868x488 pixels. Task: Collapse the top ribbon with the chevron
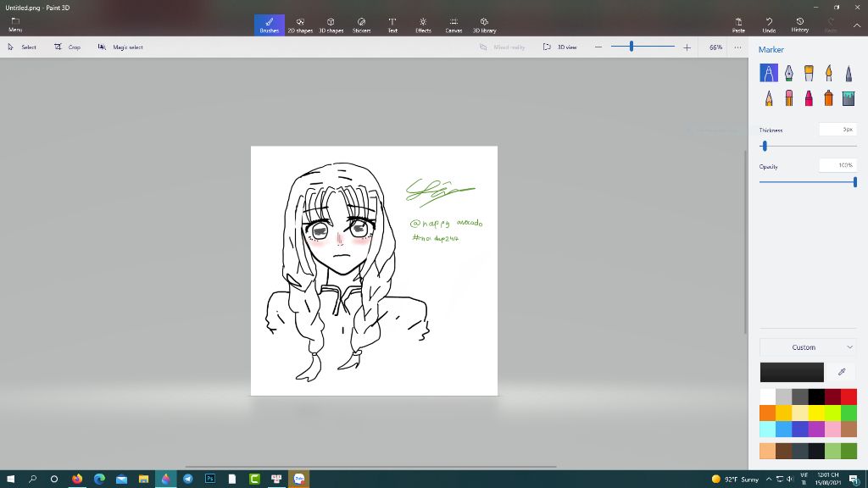tap(857, 25)
